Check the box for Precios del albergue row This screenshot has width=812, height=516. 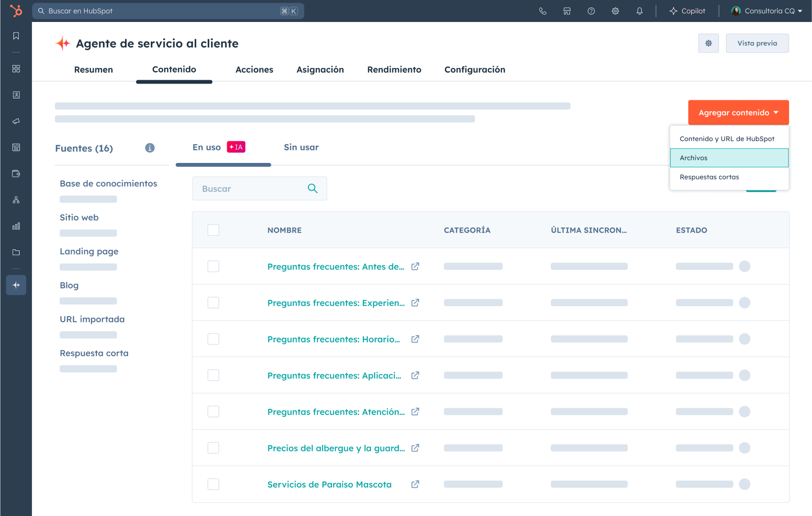click(x=213, y=448)
